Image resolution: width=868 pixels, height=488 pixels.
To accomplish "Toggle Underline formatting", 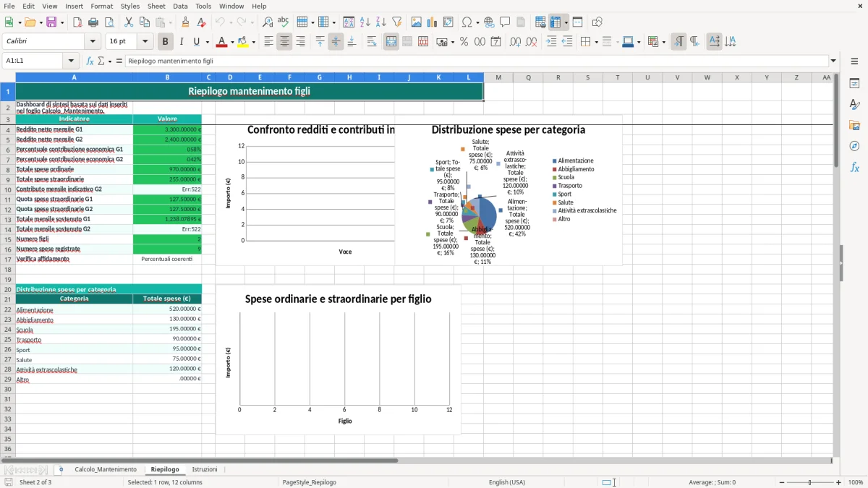I will [x=197, y=42].
